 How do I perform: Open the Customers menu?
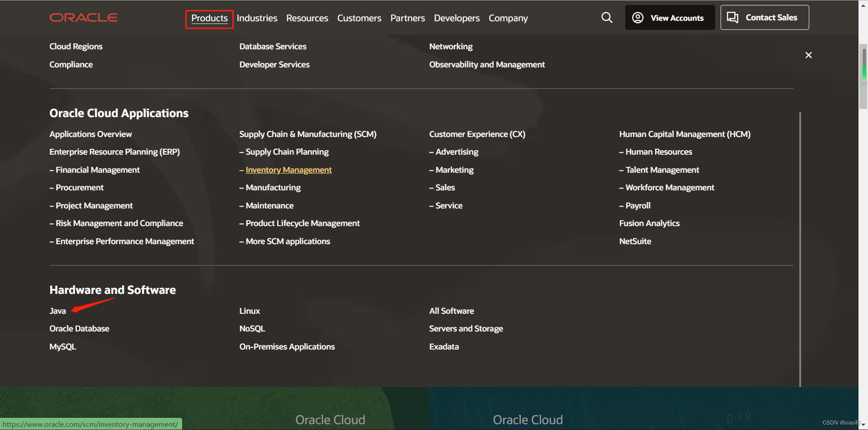(359, 19)
